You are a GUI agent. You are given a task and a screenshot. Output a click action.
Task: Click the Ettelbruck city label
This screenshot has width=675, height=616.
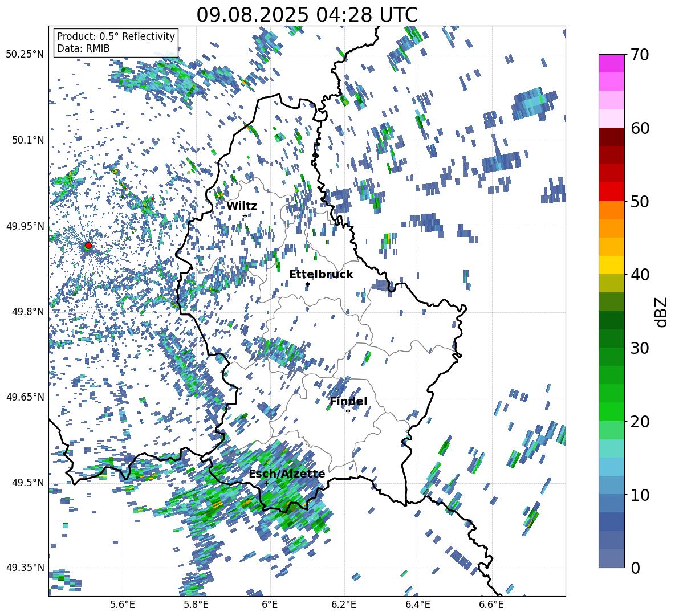tap(321, 275)
